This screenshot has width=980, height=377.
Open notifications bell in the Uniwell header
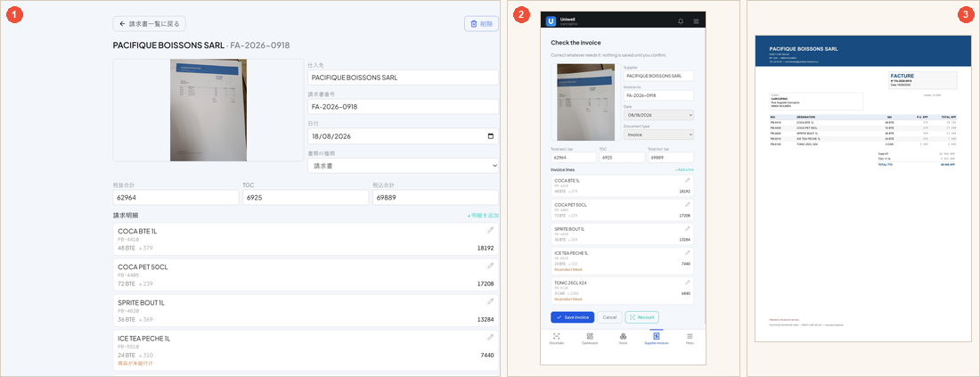pyautogui.click(x=681, y=21)
